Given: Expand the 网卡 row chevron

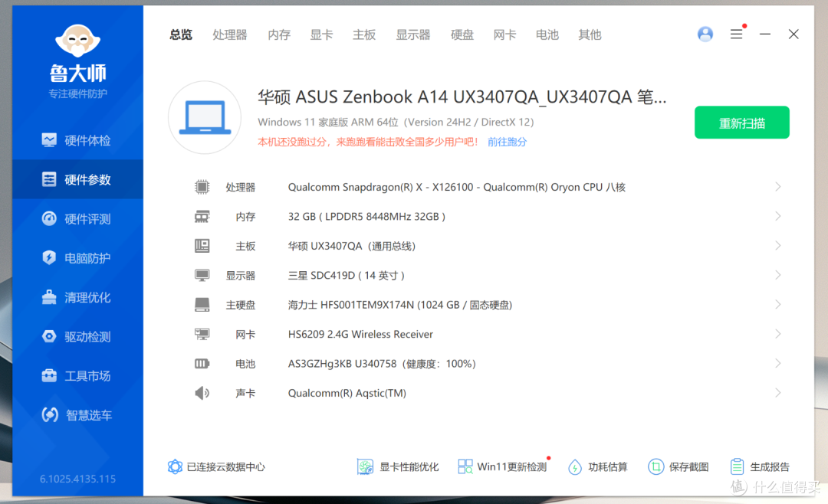Looking at the screenshot, I should coord(778,334).
